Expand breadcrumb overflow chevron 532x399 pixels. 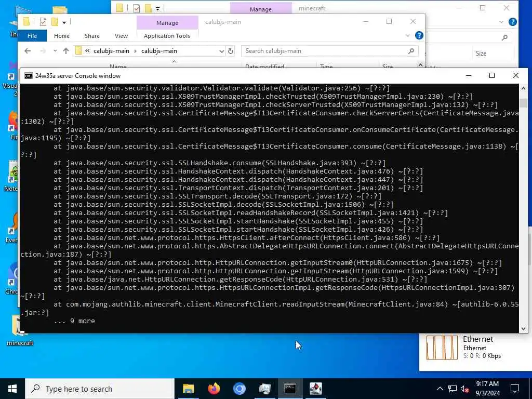click(x=87, y=51)
